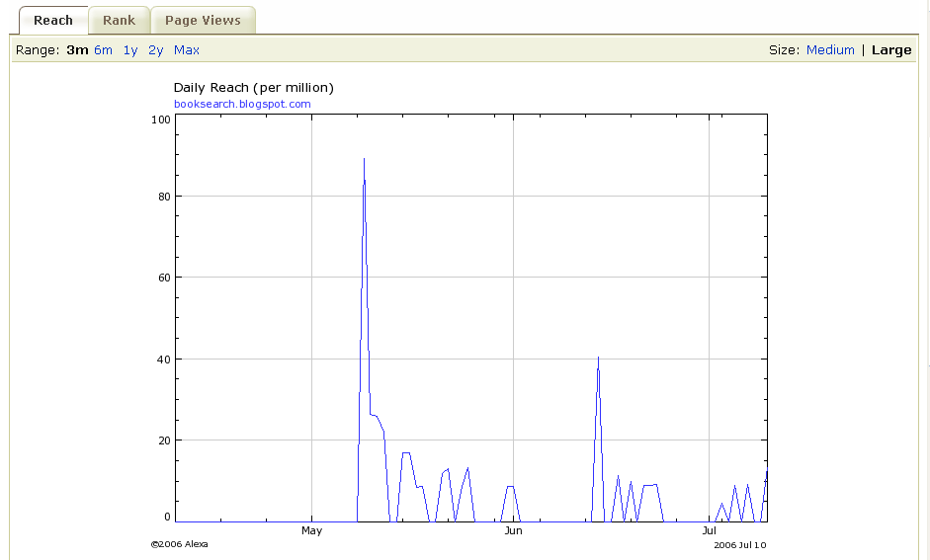Select the 2y range link

point(156,50)
